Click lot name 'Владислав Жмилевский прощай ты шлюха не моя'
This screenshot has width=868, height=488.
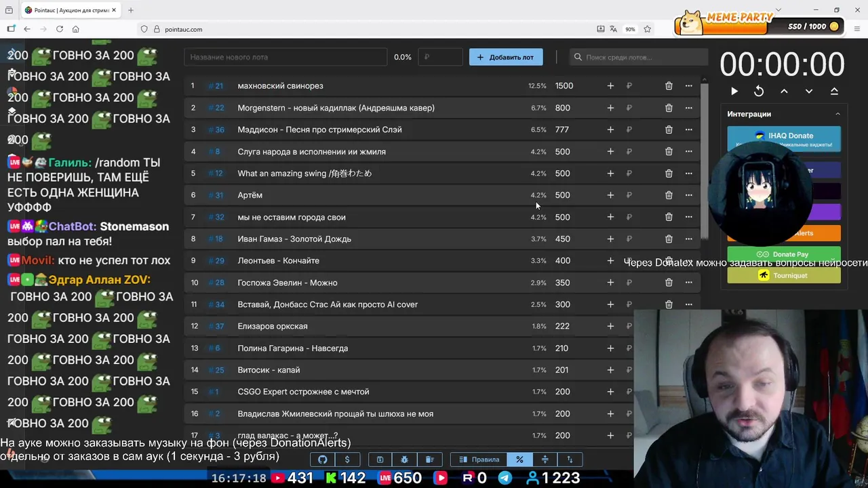tap(335, 413)
